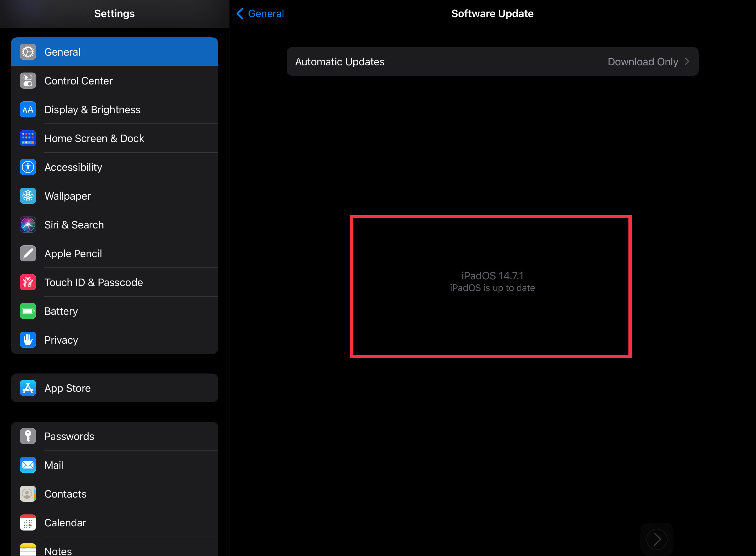Open Home Screen & Dock settings

pyautogui.click(x=114, y=138)
